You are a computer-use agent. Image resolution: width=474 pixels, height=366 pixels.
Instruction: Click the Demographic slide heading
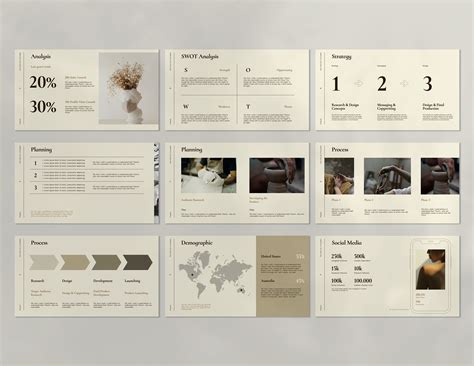pyautogui.click(x=197, y=243)
